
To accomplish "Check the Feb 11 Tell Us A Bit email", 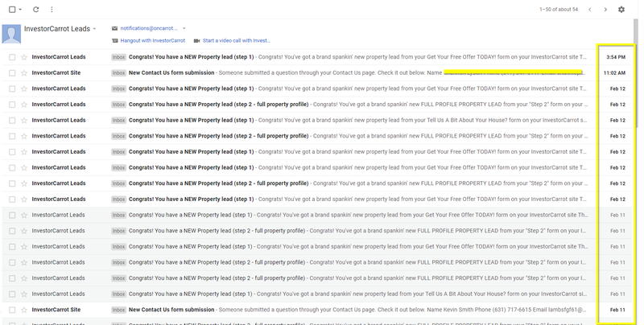I will click(x=12, y=294).
